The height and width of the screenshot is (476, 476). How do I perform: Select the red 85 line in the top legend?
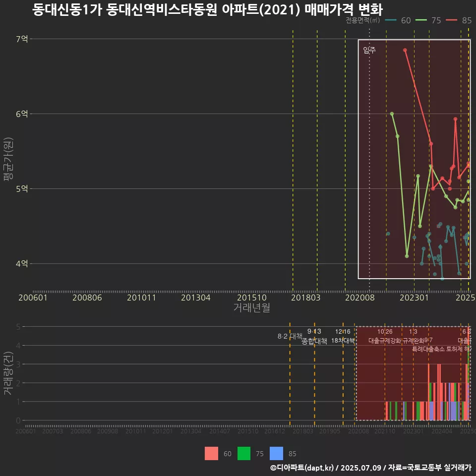pyautogui.click(x=451, y=20)
